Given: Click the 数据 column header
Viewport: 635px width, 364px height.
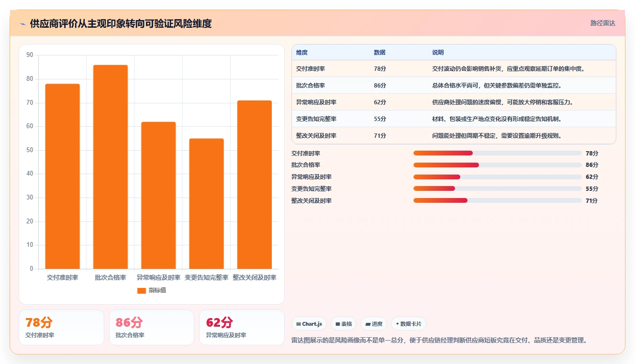Looking at the screenshot, I should (379, 53).
